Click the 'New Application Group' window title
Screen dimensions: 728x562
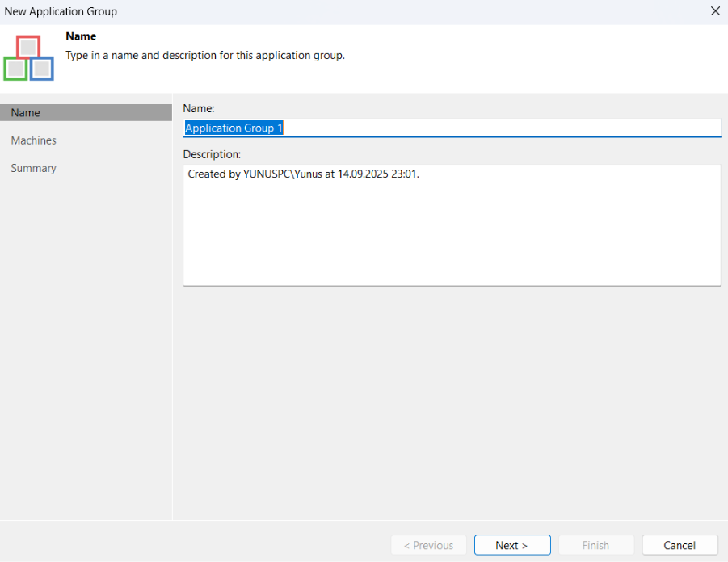coord(61,11)
